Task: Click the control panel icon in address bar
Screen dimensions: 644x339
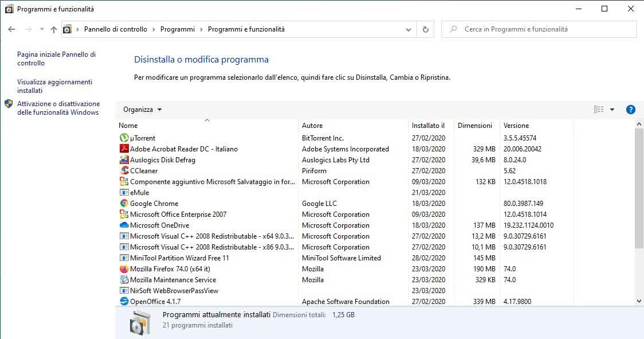Action: coord(68,29)
